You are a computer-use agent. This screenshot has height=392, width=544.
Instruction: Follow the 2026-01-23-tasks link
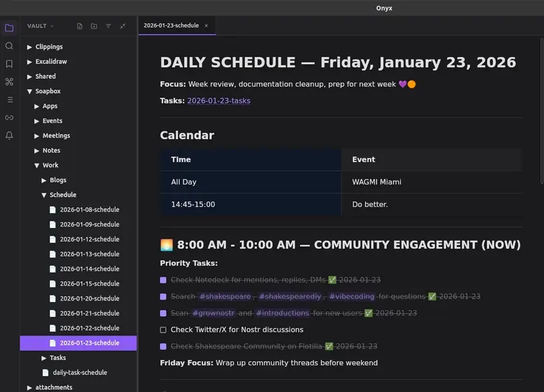219,101
